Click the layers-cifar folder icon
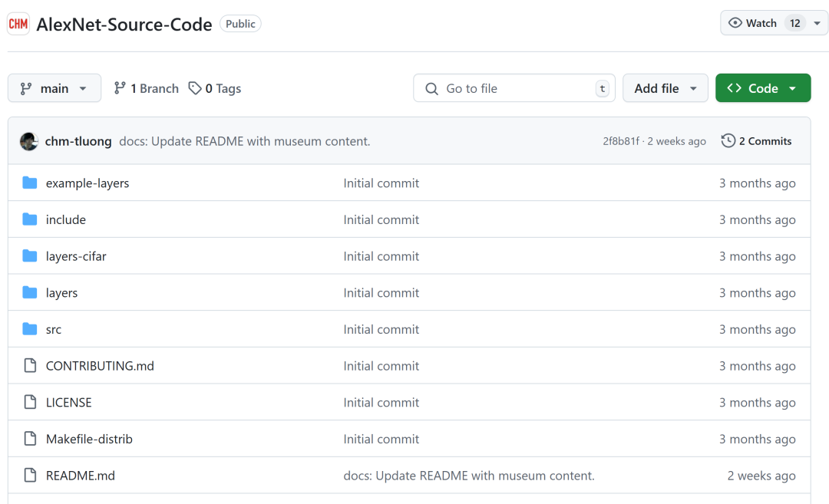Screen dimensions: 829x504 pyautogui.click(x=30, y=255)
